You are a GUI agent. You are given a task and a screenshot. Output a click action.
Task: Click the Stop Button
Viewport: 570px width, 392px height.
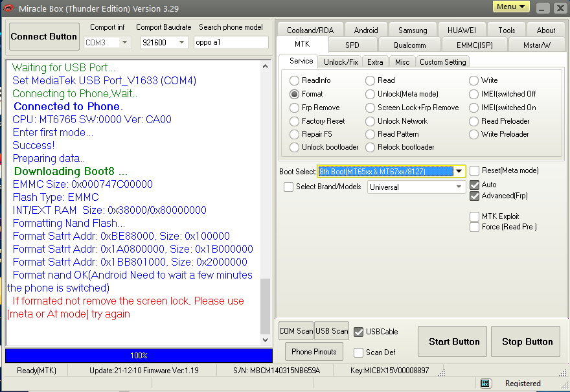526,341
